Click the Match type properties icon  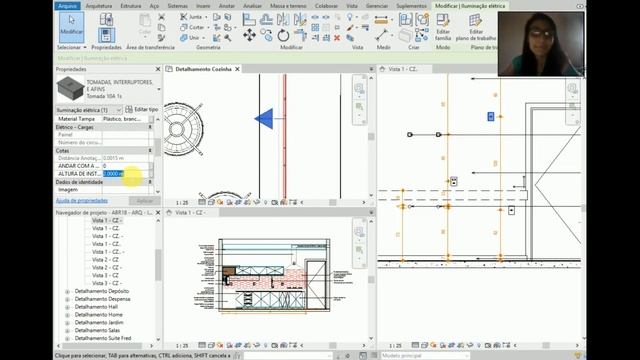(162, 38)
